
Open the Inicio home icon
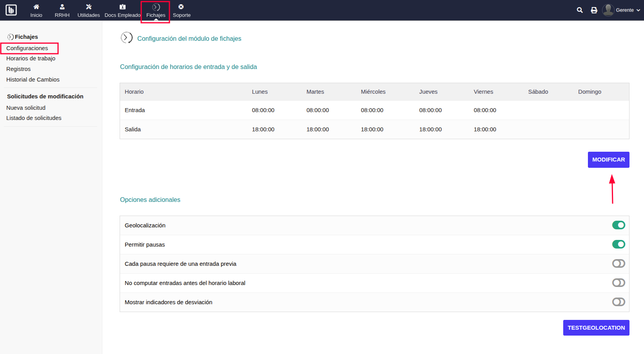(36, 7)
